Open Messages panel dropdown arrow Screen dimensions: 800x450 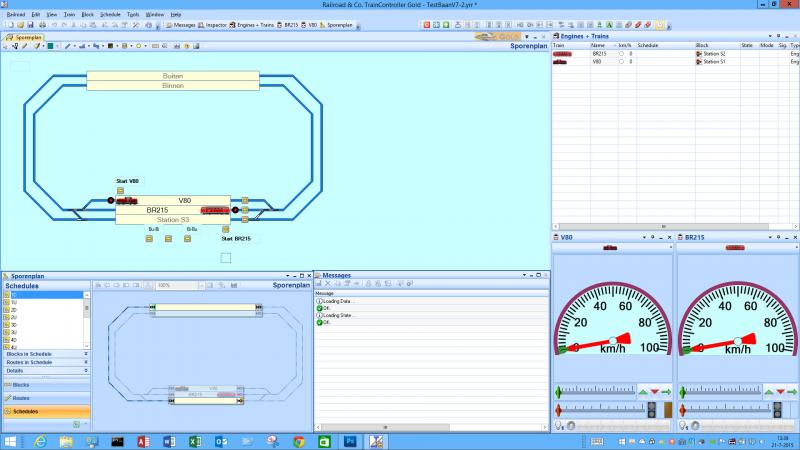click(524, 275)
